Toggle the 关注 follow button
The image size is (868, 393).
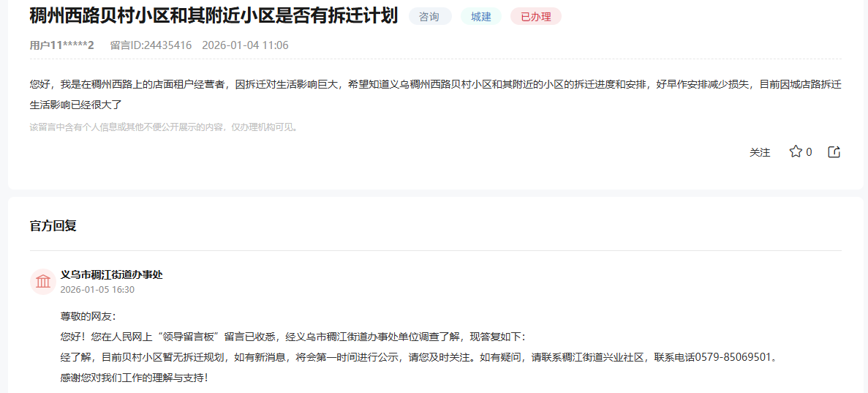[x=760, y=152]
